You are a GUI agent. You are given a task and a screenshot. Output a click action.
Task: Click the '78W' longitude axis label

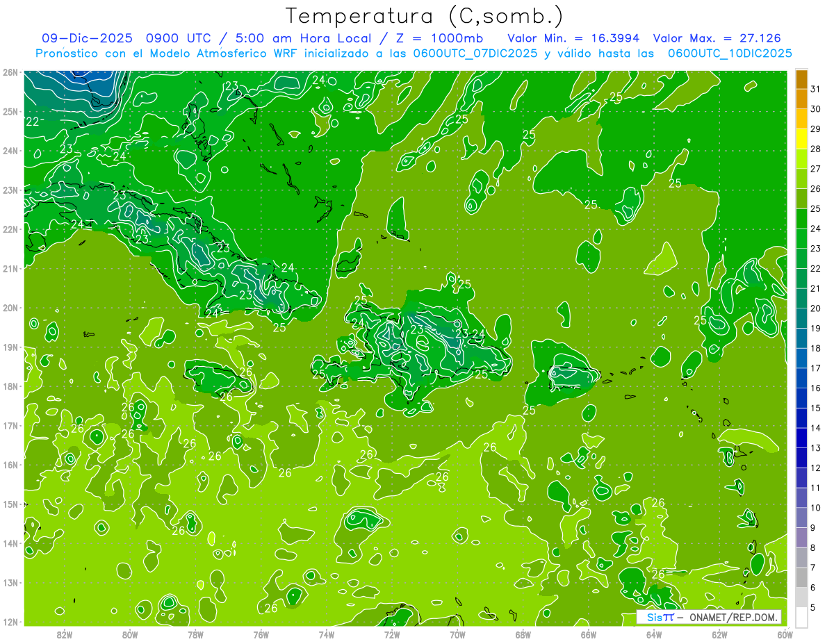[195, 634]
